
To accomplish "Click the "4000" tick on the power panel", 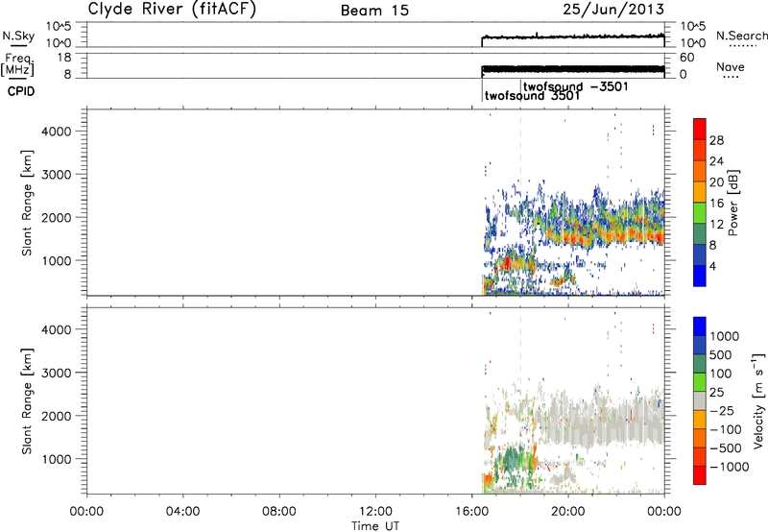I will coord(57,132).
